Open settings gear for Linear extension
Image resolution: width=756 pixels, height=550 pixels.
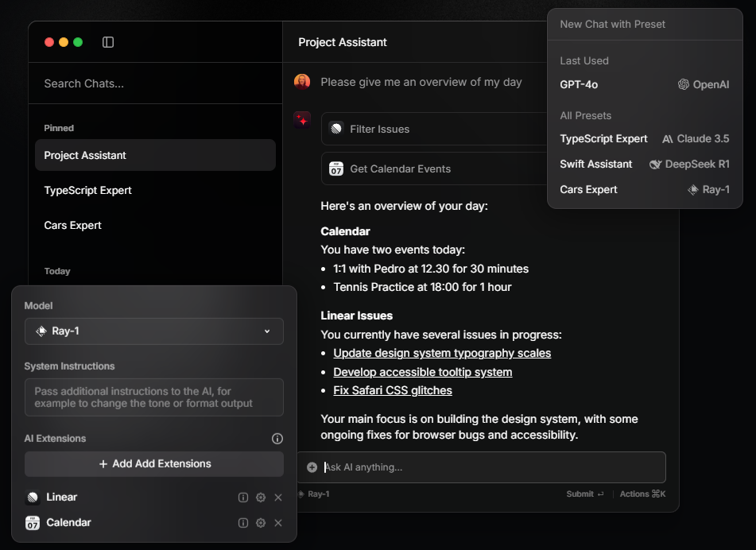261,498
